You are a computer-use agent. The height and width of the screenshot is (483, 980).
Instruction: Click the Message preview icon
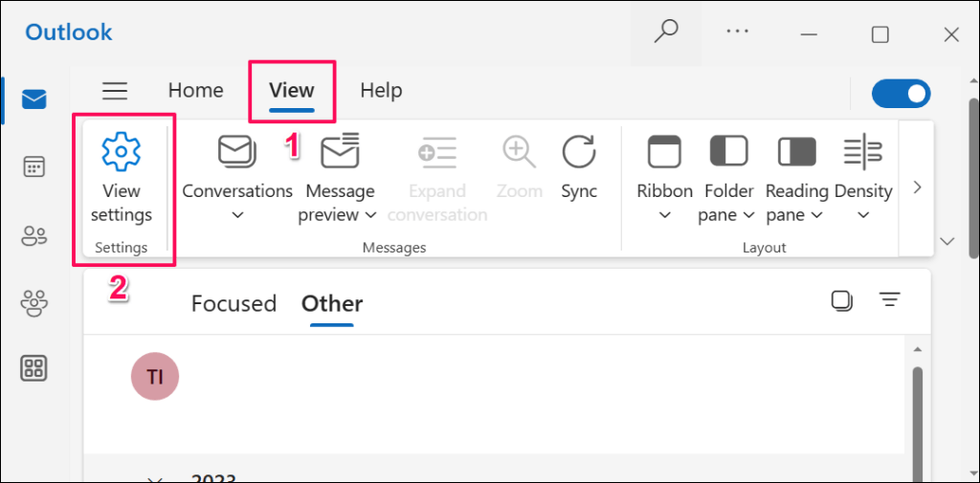[340, 150]
